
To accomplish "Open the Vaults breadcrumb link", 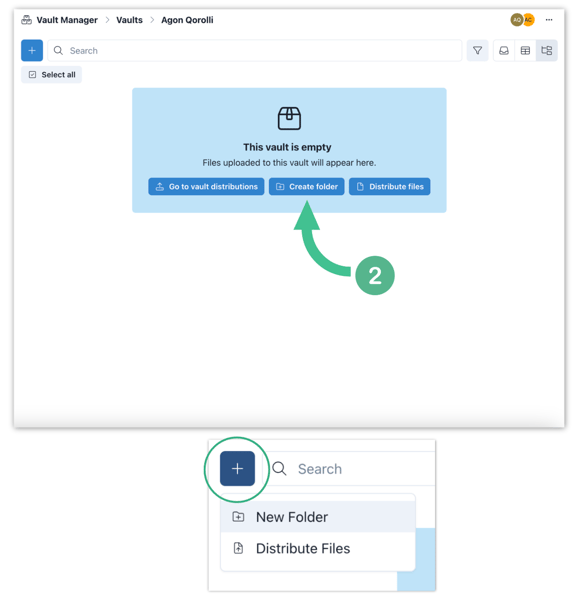I will tap(130, 20).
